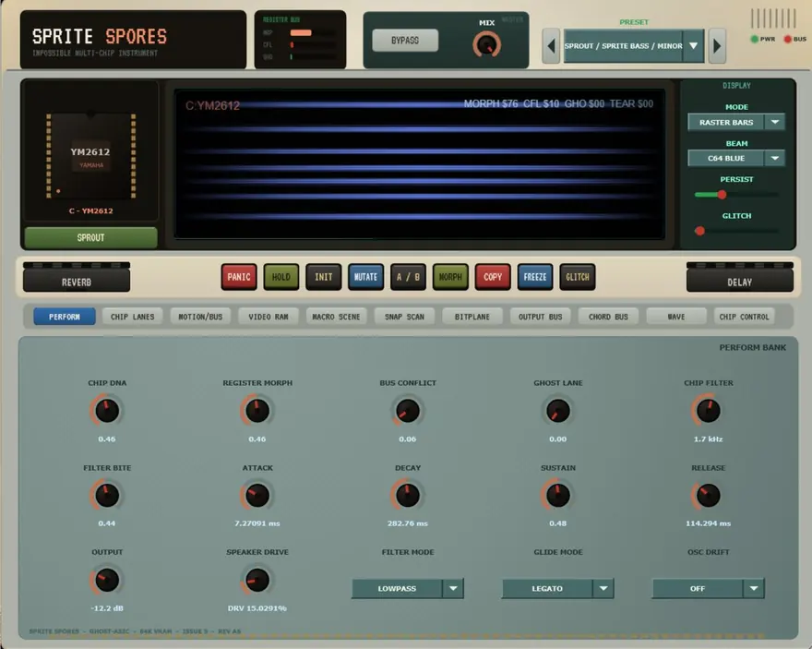Toggle the REVERB effect
The height and width of the screenshot is (649, 812).
coord(77,278)
